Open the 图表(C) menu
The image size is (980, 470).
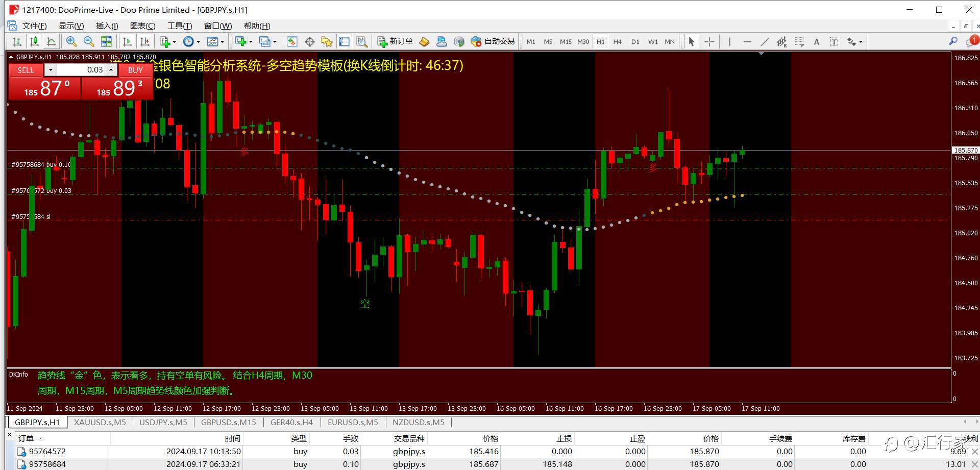click(x=142, y=26)
